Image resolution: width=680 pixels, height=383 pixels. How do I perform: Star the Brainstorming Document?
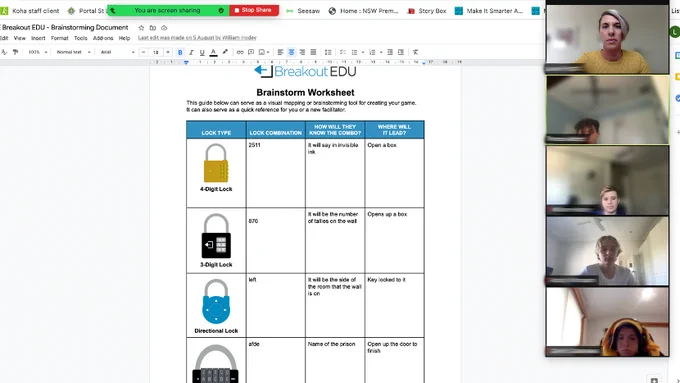pos(141,28)
